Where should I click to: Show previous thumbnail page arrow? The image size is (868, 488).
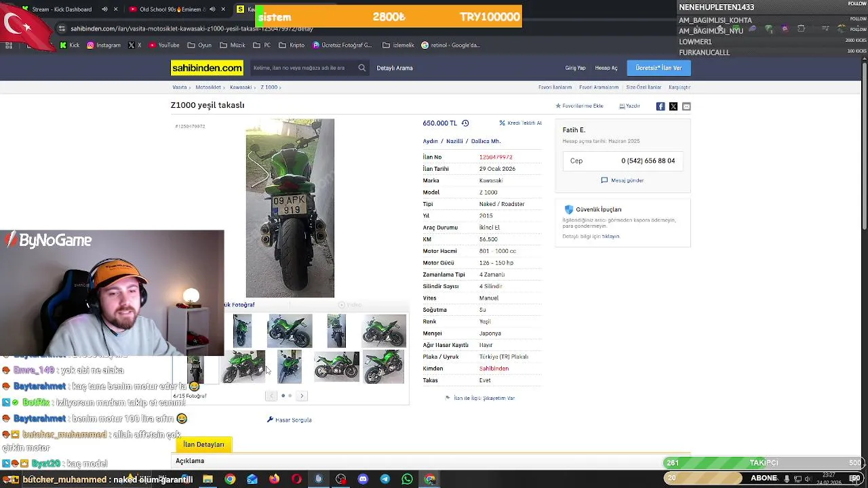click(x=271, y=396)
